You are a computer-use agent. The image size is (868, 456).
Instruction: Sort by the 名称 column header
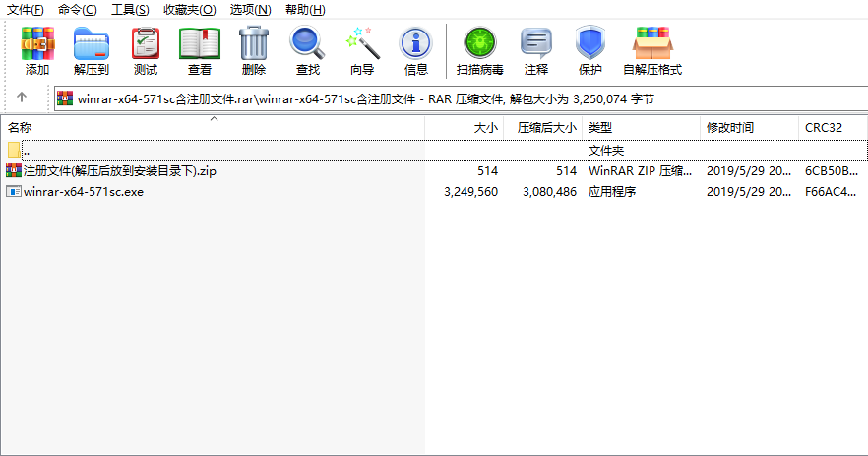tap(213, 127)
